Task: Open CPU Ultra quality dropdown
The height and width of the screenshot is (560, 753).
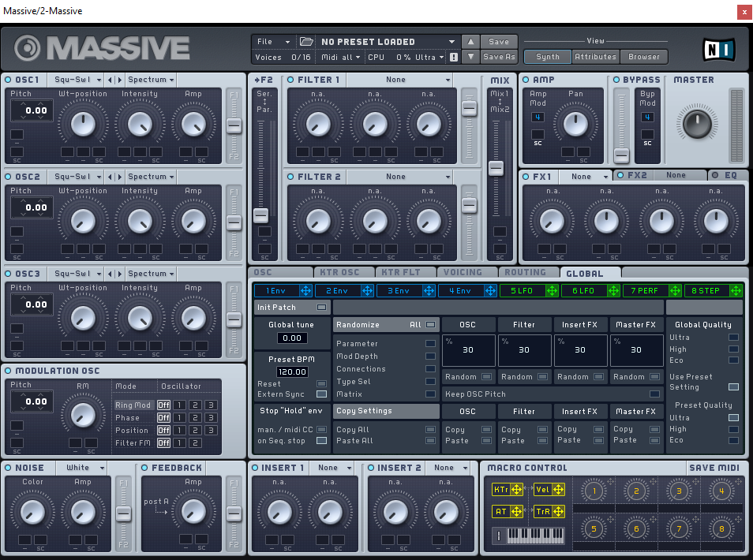Action: (x=429, y=57)
